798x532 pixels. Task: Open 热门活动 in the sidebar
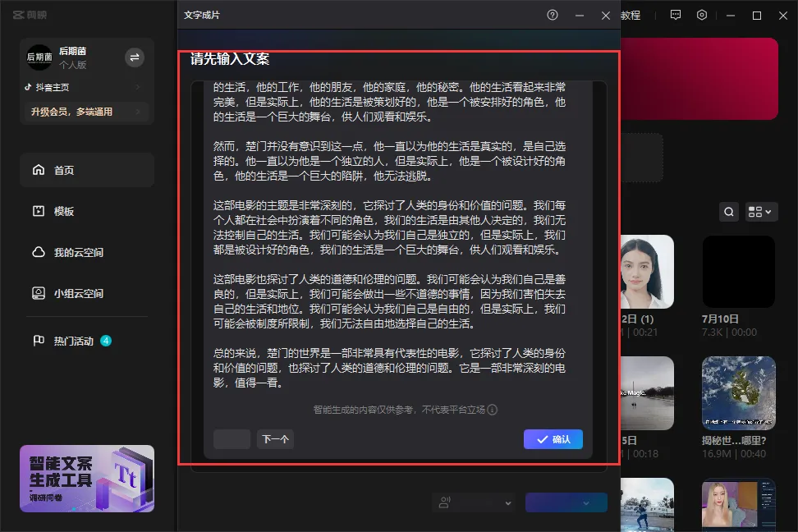click(x=86, y=341)
